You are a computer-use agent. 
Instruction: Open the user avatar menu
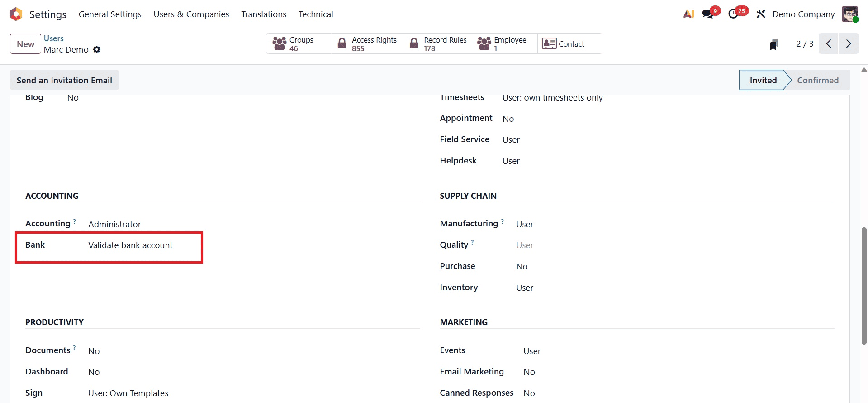click(851, 14)
